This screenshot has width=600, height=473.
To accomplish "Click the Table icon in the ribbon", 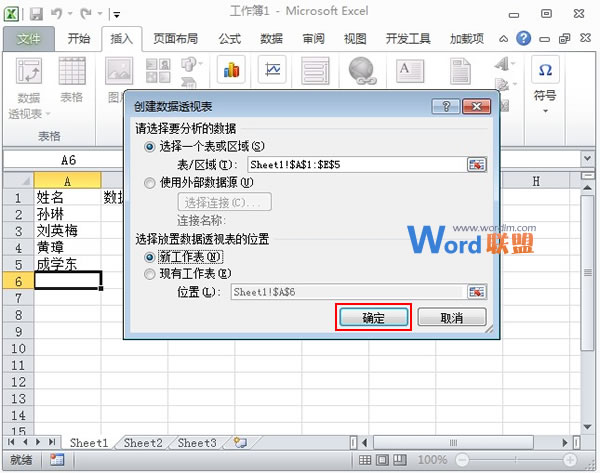I will tap(72, 70).
